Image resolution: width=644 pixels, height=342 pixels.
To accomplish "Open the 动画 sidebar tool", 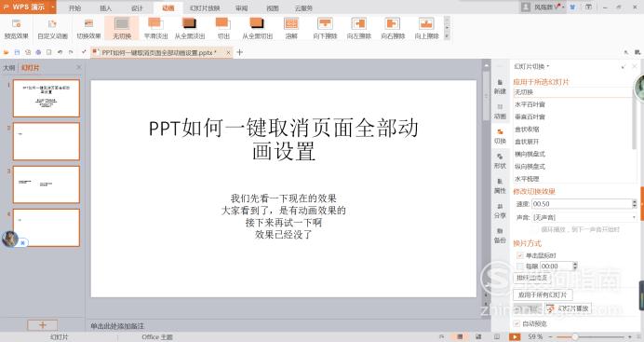I will click(x=500, y=112).
